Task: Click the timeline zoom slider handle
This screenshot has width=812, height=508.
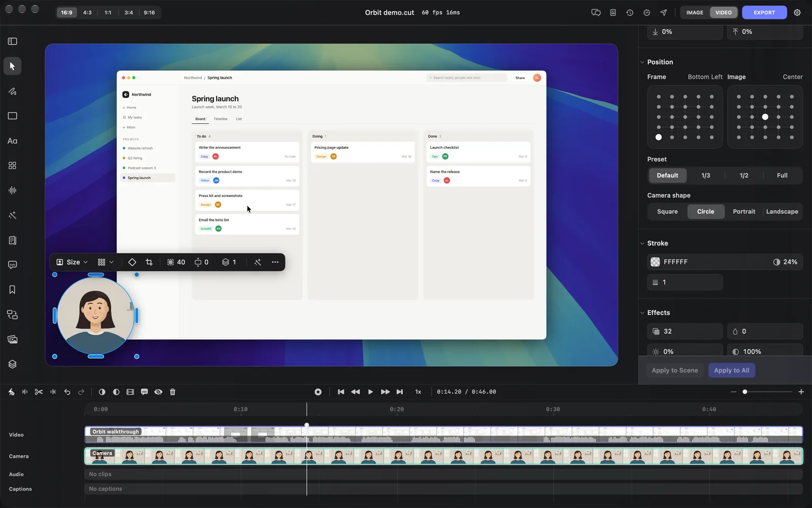Action: [x=745, y=392]
